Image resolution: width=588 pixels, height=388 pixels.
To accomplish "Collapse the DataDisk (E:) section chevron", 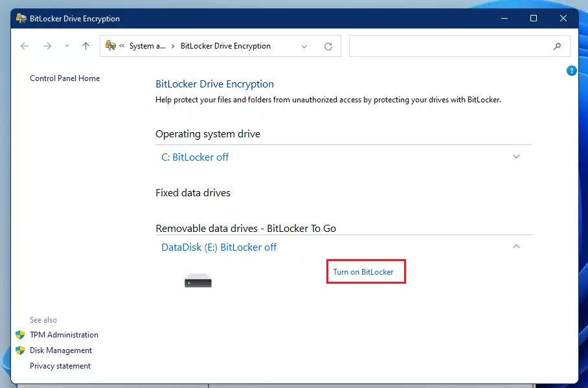I will click(516, 246).
